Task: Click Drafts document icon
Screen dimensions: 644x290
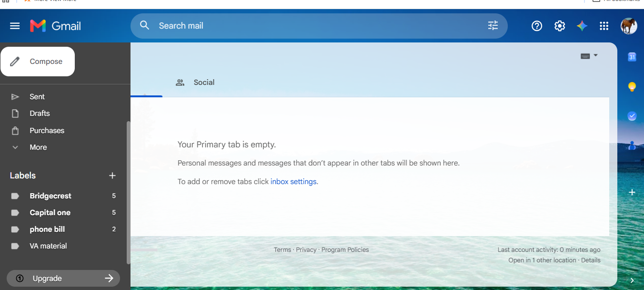Action: click(x=15, y=114)
